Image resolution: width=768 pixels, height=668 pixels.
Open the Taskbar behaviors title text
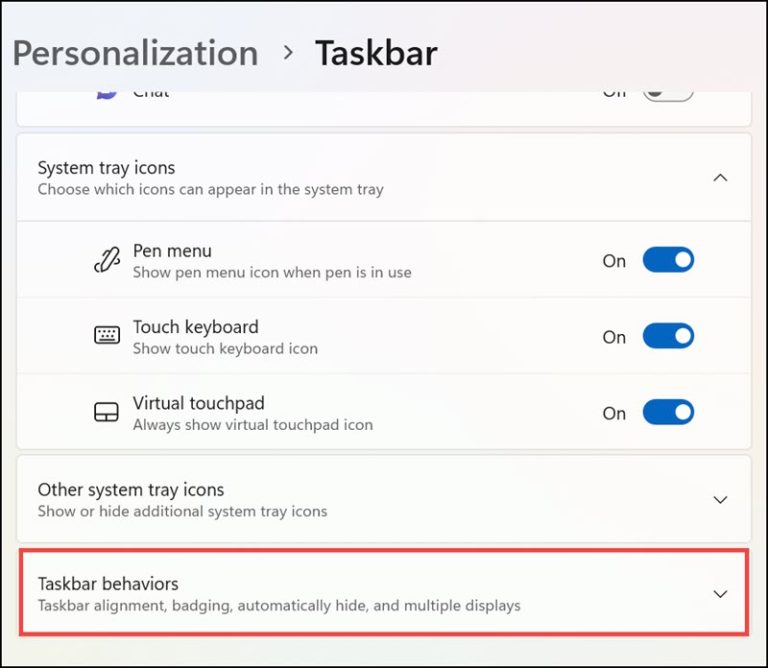click(108, 584)
